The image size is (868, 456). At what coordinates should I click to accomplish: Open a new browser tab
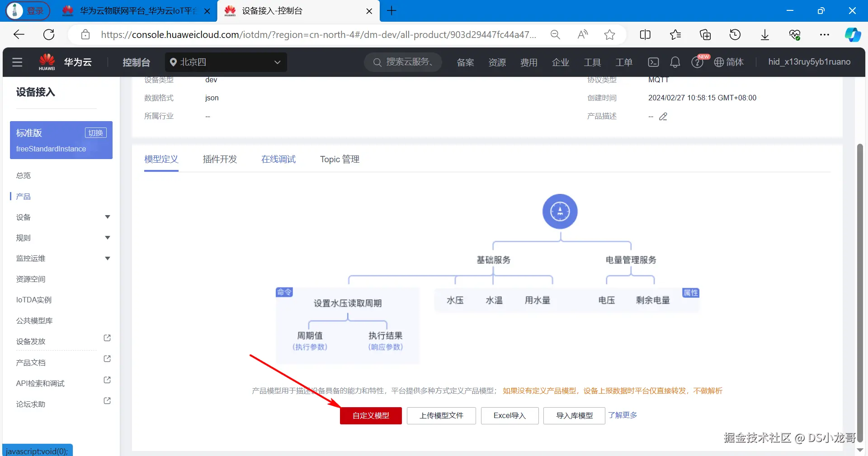pyautogui.click(x=392, y=10)
